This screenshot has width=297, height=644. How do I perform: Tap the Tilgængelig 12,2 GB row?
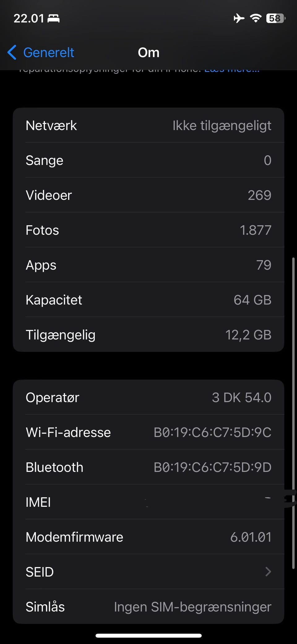[x=148, y=335]
